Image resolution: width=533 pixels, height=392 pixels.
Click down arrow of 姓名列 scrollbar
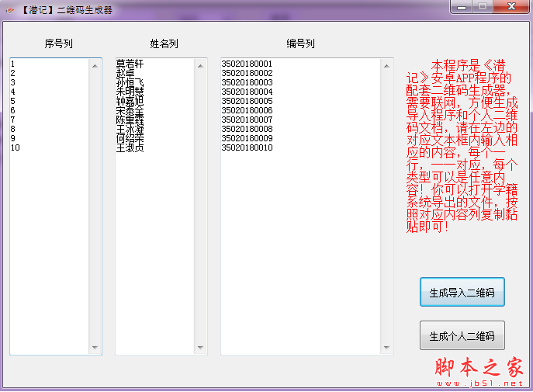coord(200,348)
